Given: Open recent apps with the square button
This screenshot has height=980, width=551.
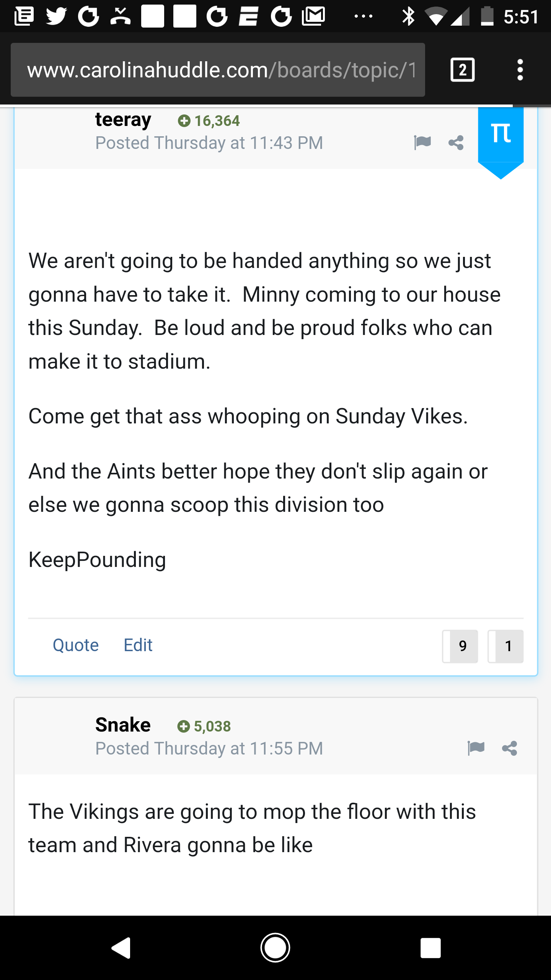Looking at the screenshot, I should (430, 948).
